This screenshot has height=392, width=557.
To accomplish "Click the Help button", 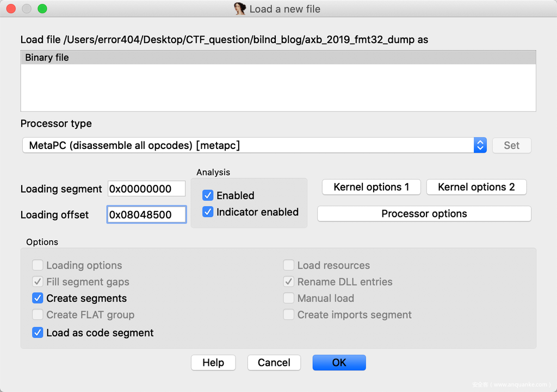I will point(213,363).
